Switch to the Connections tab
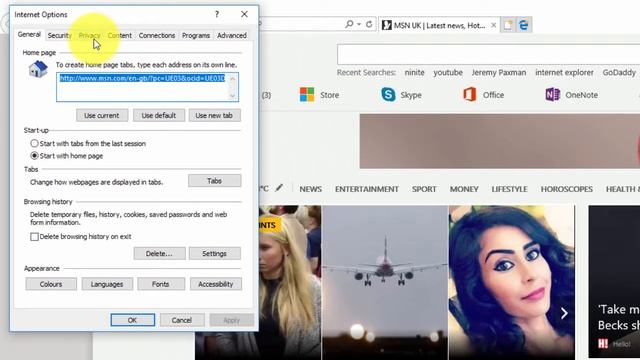This screenshot has width=640, height=360. pyautogui.click(x=157, y=36)
